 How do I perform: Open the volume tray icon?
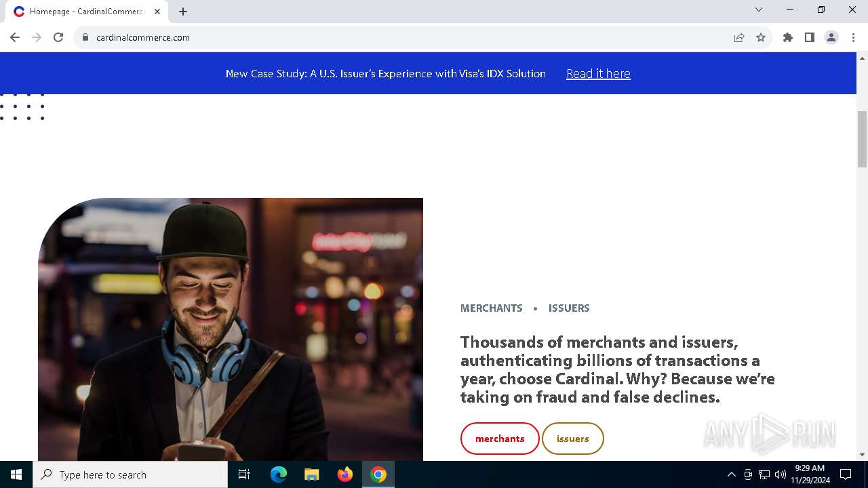[781, 474]
